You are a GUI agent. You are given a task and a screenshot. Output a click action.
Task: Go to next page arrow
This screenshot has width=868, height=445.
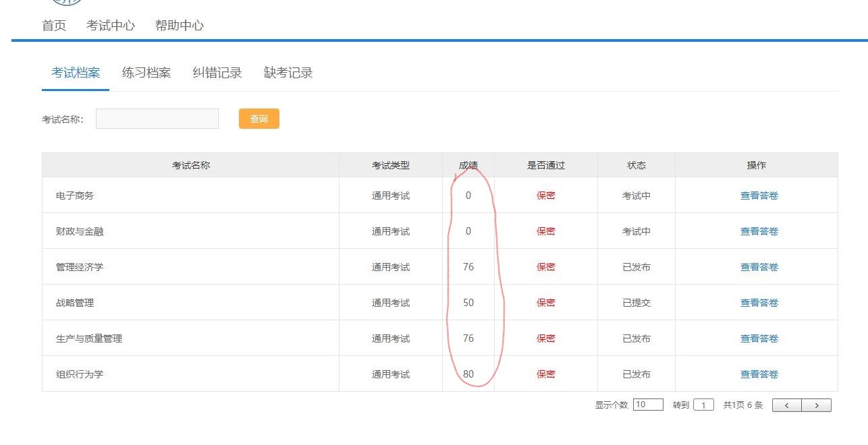tap(817, 405)
